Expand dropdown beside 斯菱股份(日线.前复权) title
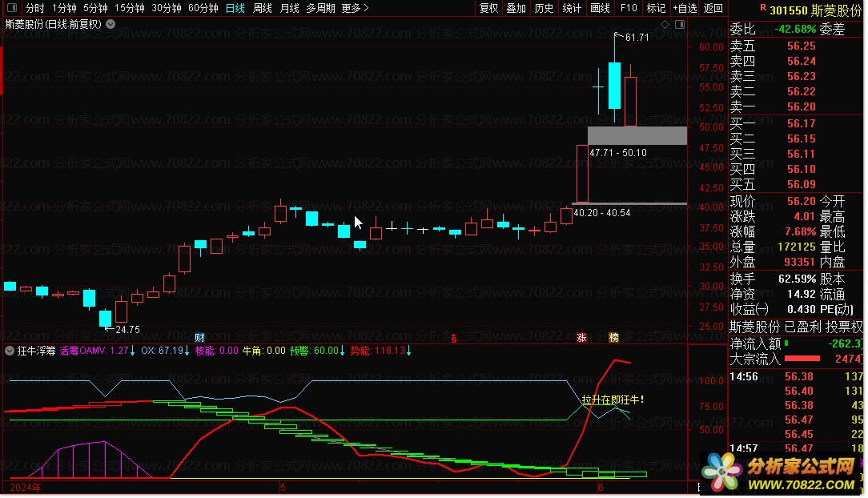 [111, 24]
